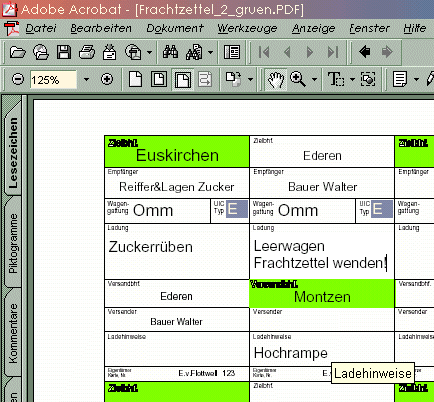The width and height of the screenshot is (434, 402).
Task: Click the green Montzen Versandbhf field
Action: coord(322,294)
